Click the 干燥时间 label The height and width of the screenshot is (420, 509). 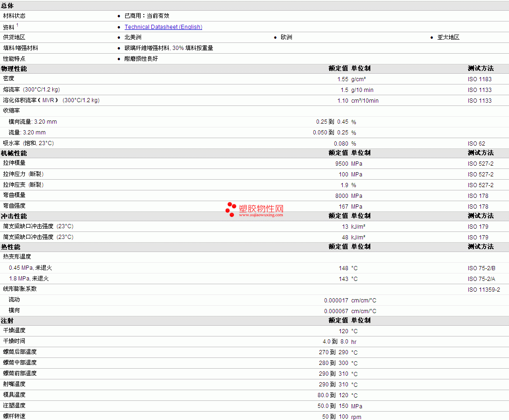[14, 341]
